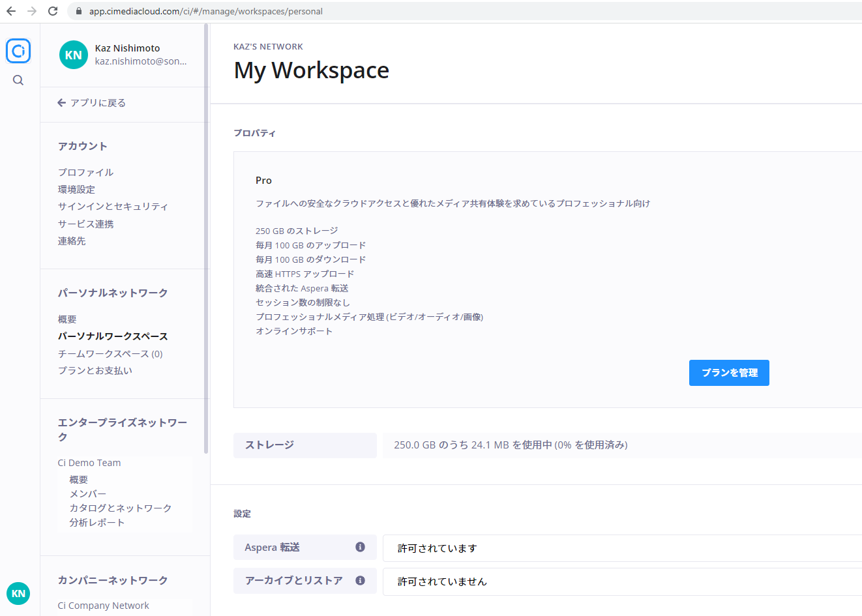Click Ci Company Network entry
862x616 pixels.
coord(103,606)
